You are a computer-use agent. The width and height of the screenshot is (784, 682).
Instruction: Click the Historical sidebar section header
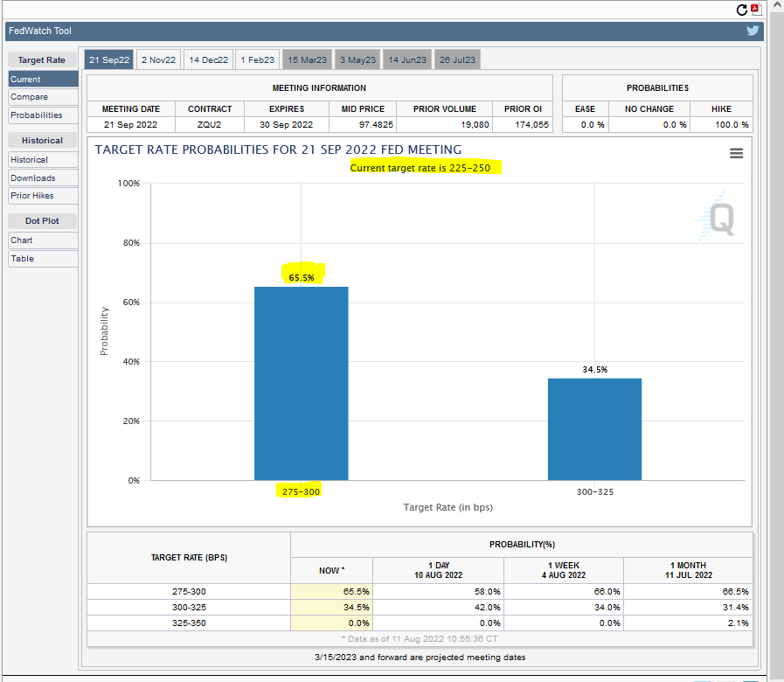pyautogui.click(x=42, y=141)
